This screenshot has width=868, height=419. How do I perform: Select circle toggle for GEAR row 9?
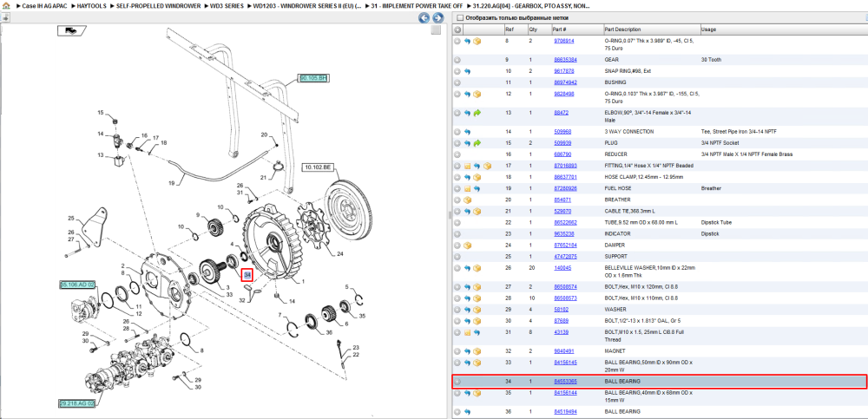coord(457,60)
